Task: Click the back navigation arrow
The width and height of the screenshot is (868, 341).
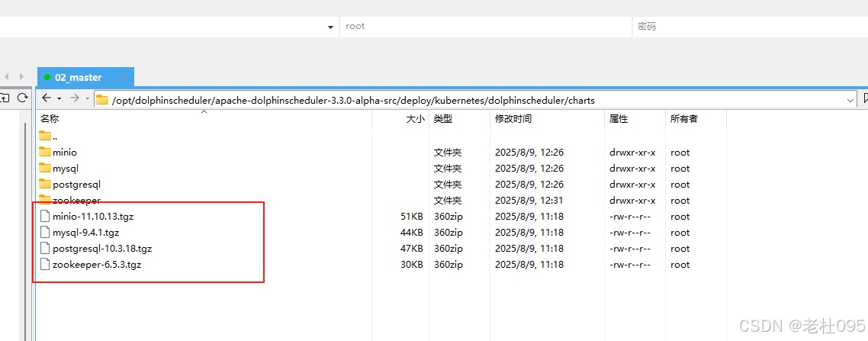Action: click(47, 98)
